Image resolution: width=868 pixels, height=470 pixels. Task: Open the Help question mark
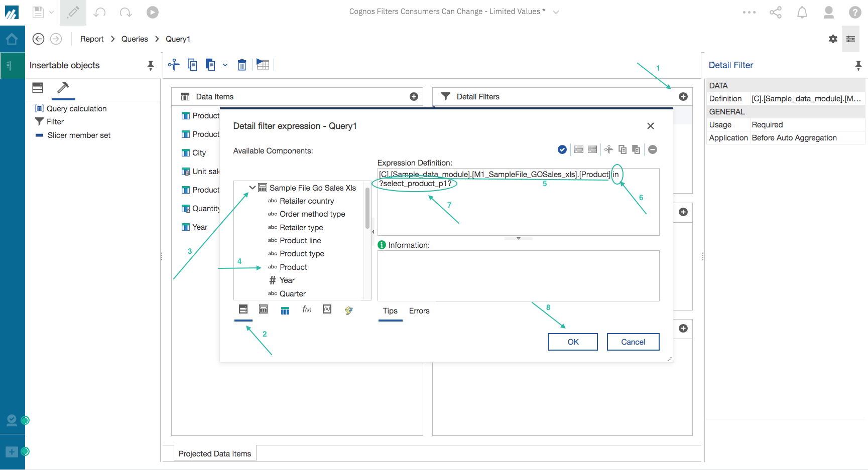(x=855, y=12)
